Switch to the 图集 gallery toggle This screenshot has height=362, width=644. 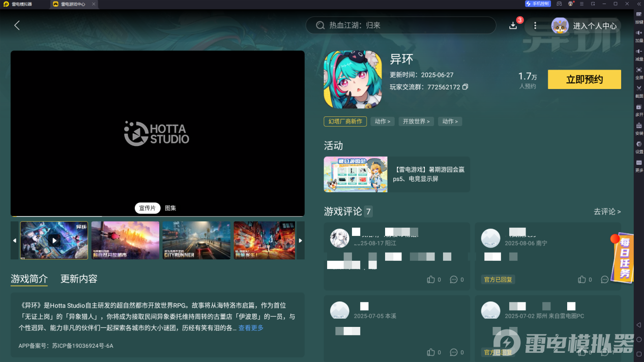point(170,208)
